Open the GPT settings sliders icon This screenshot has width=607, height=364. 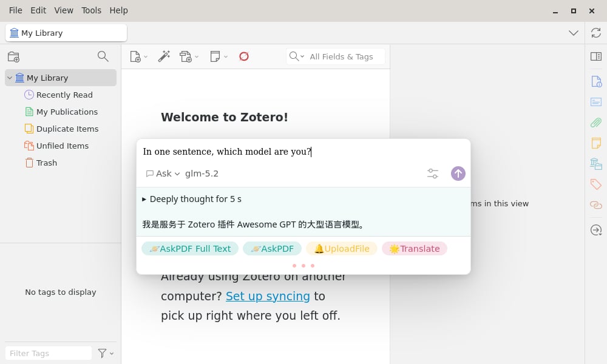point(432,174)
